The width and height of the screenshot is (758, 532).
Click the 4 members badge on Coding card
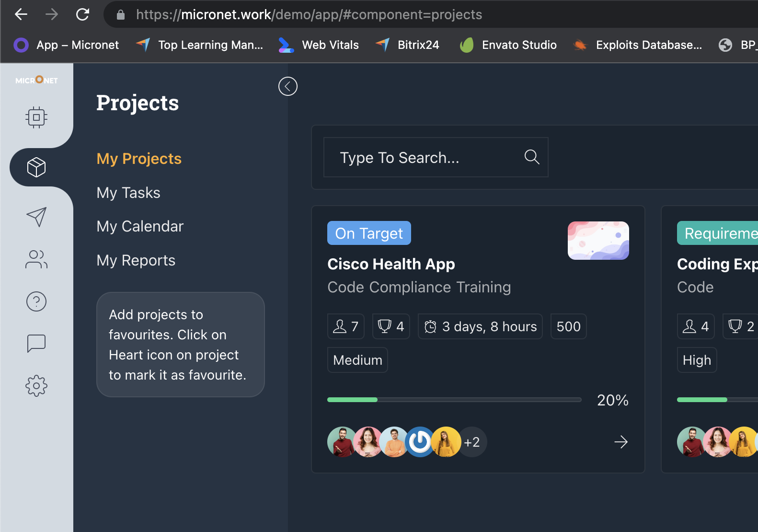[x=696, y=326]
